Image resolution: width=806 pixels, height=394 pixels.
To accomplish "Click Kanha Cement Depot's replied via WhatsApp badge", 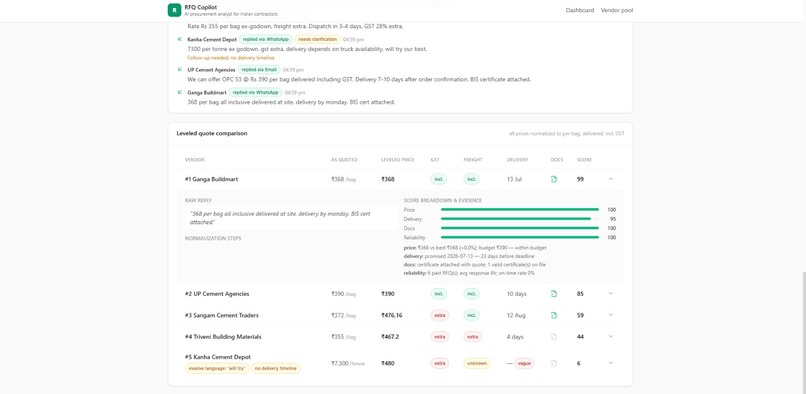I will 266,39.
